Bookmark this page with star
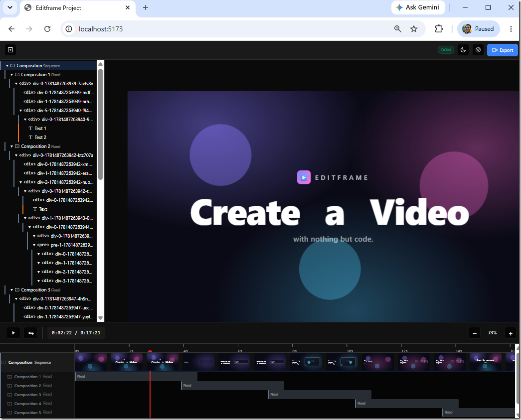Screen dimensions: 521x420 point(414,29)
